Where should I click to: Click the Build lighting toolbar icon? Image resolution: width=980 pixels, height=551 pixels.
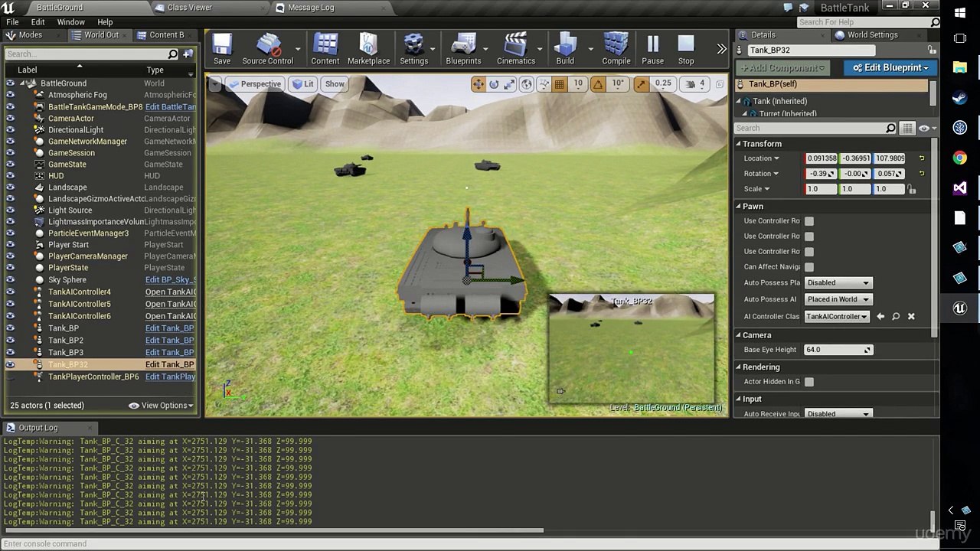(x=565, y=50)
